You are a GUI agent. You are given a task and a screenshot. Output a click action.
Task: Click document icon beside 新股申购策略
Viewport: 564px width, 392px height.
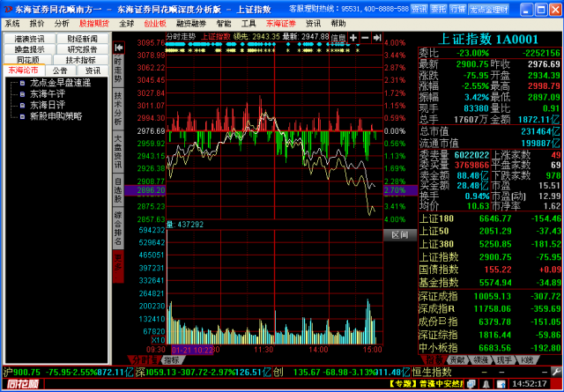coord(22,116)
